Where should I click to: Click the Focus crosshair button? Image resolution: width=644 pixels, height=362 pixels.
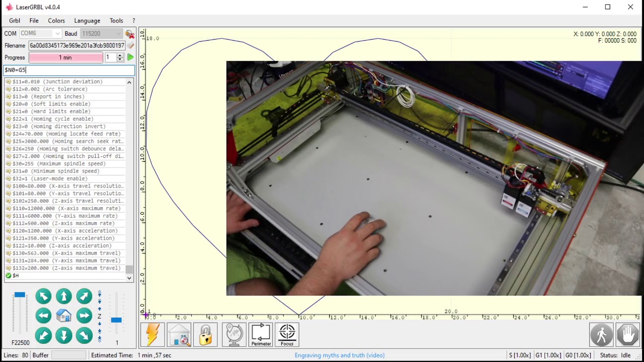click(287, 334)
